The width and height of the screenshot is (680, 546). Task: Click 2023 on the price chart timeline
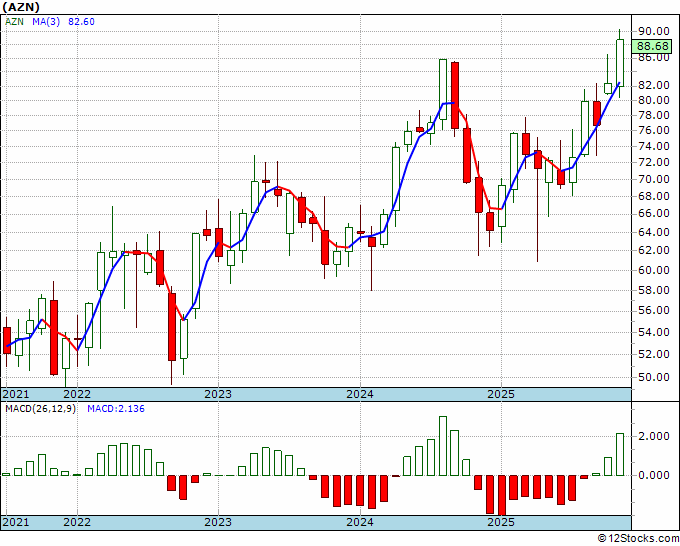coord(218,394)
